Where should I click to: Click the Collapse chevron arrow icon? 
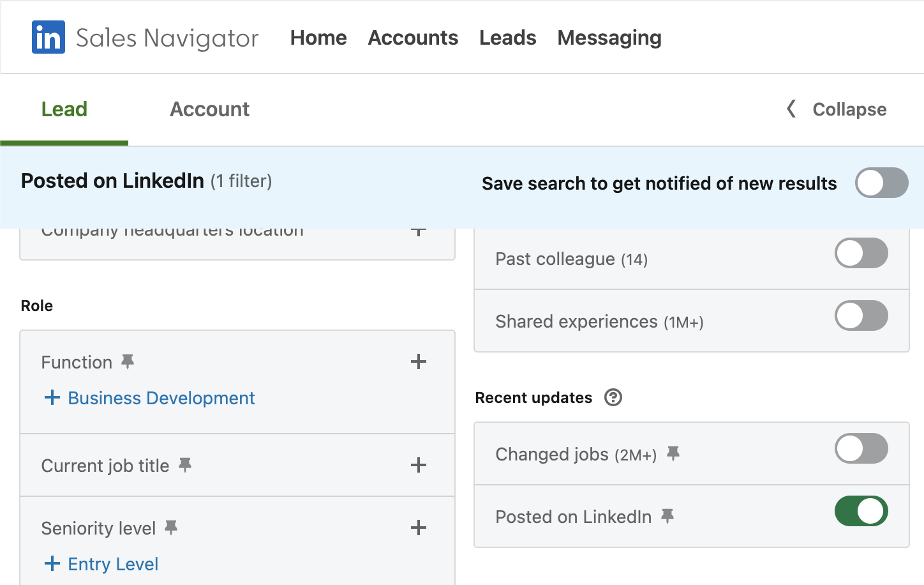791,109
